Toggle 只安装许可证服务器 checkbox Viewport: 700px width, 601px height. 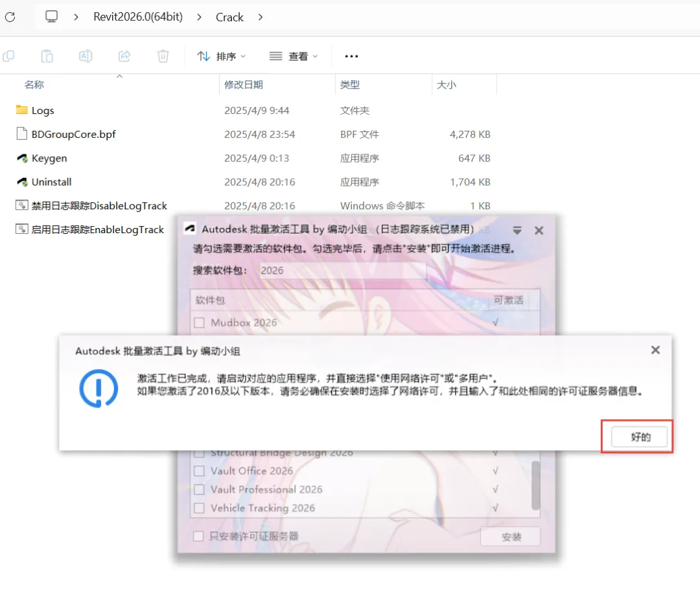tap(198, 536)
